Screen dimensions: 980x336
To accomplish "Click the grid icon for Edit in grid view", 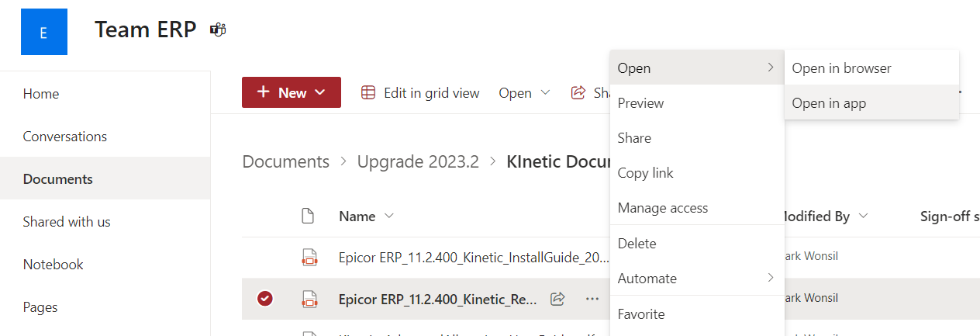I will tap(368, 93).
